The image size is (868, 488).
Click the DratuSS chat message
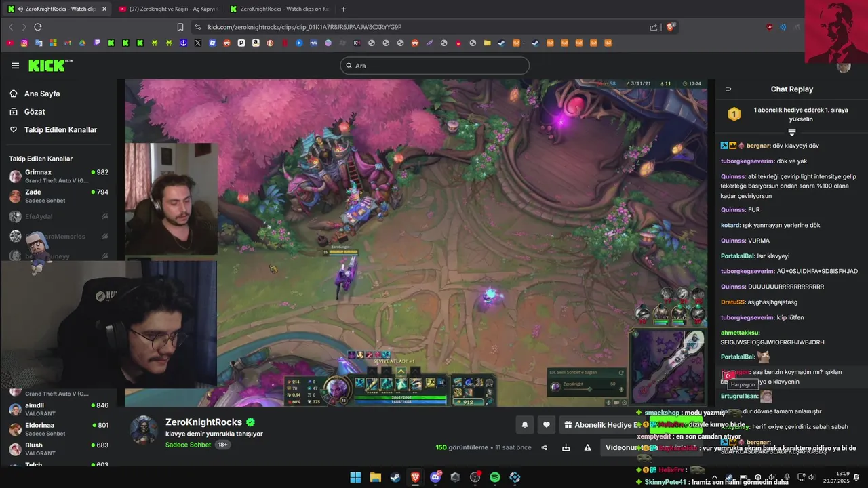(759, 302)
